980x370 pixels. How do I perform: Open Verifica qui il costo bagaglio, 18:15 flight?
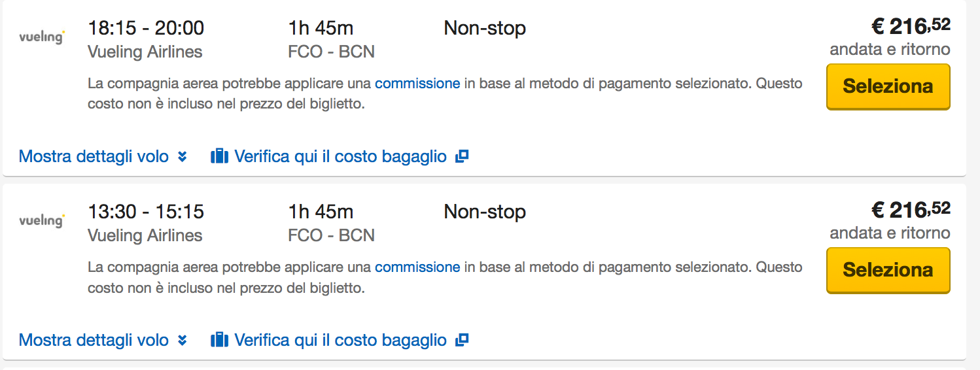tap(340, 157)
